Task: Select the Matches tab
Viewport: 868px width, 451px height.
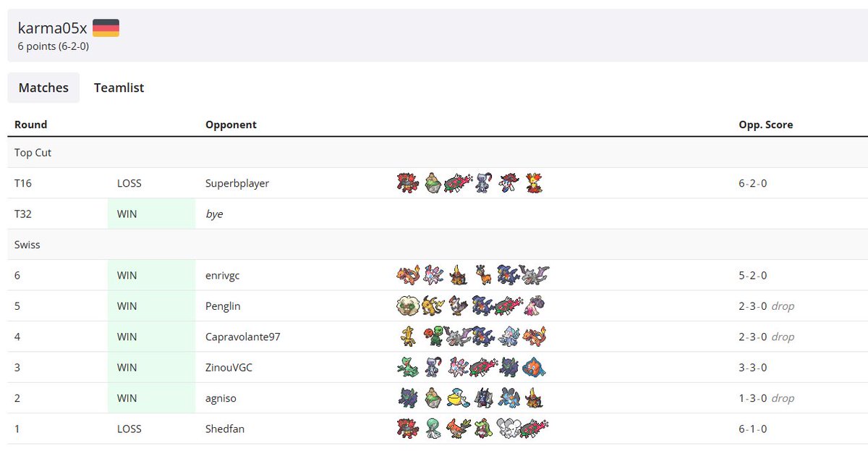Action: coord(43,88)
